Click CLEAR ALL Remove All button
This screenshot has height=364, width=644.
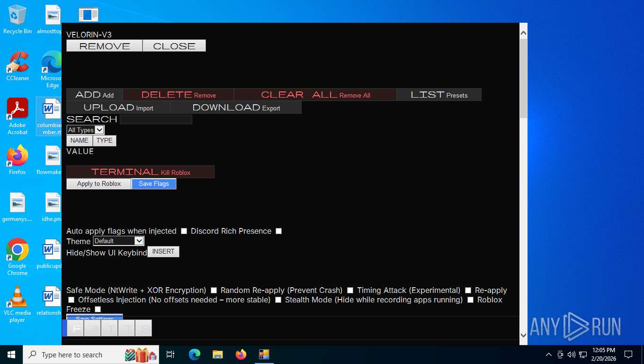315,95
